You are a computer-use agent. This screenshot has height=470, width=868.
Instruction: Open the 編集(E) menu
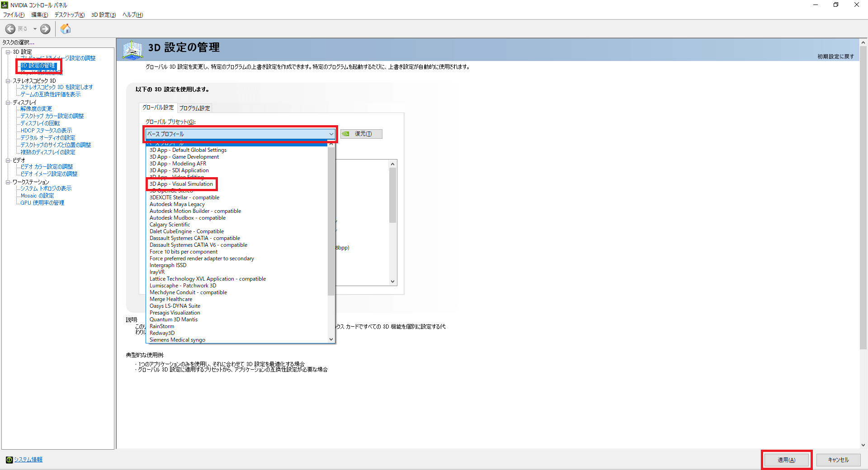pos(39,15)
